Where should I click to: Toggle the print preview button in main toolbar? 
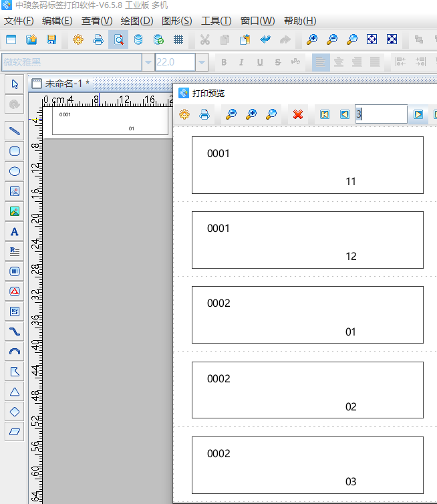coord(118,39)
